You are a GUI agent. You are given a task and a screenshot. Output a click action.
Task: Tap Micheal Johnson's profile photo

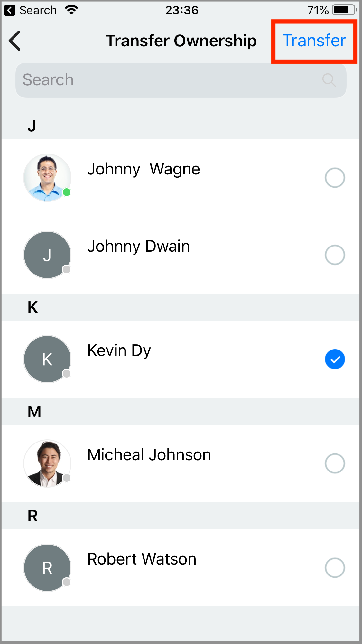coord(47,463)
